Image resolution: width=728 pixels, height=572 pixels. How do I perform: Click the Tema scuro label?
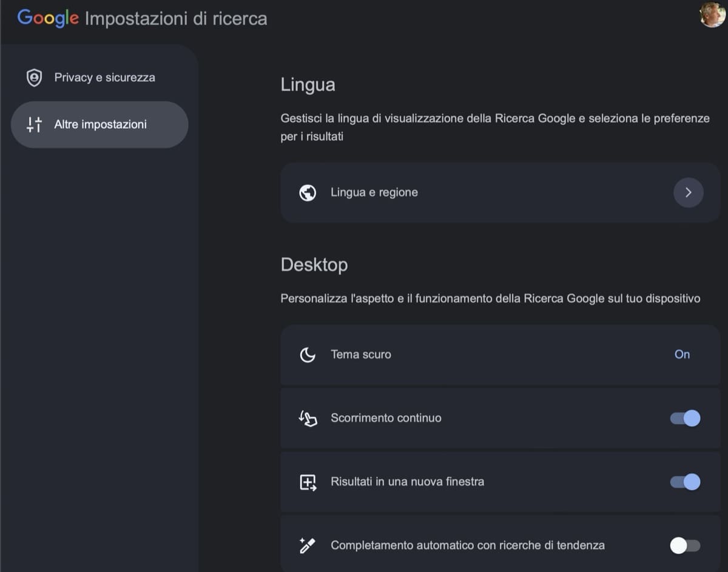361,354
